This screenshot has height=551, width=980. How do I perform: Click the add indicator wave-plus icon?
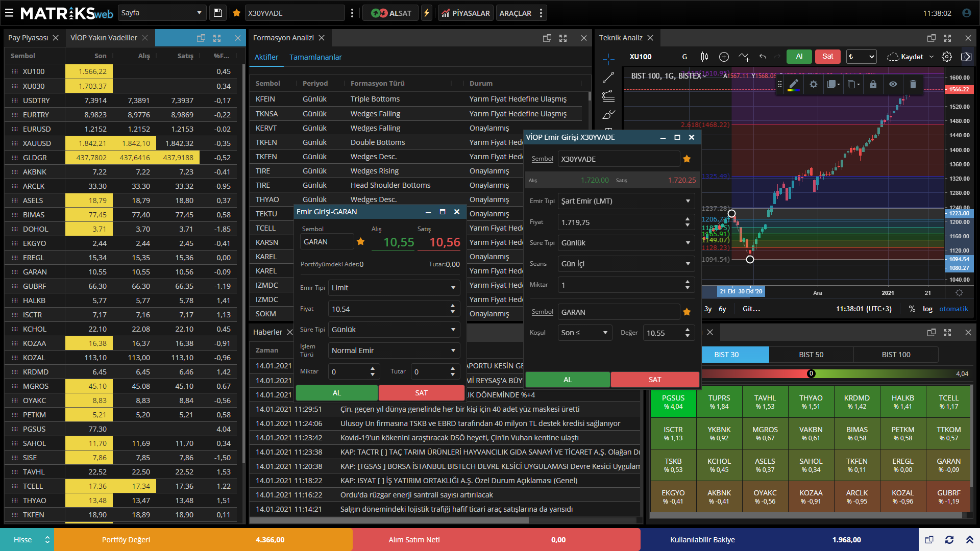tap(744, 57)
